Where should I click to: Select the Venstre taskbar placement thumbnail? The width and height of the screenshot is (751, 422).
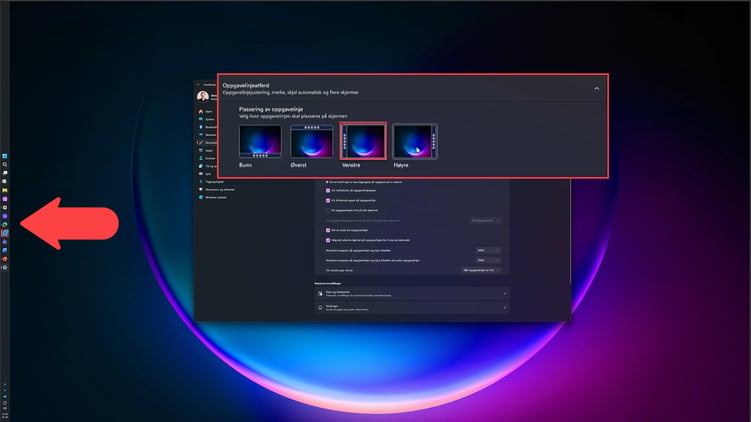(x=363, y=141)
